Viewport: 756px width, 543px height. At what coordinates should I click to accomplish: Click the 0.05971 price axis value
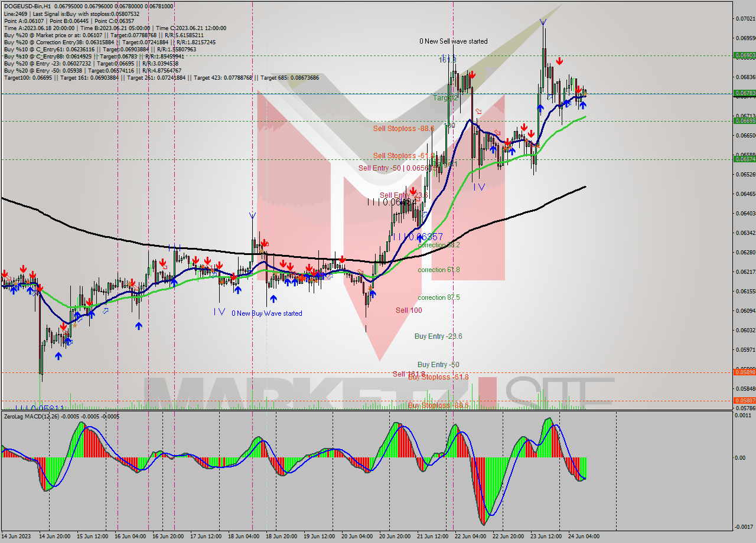745,349
